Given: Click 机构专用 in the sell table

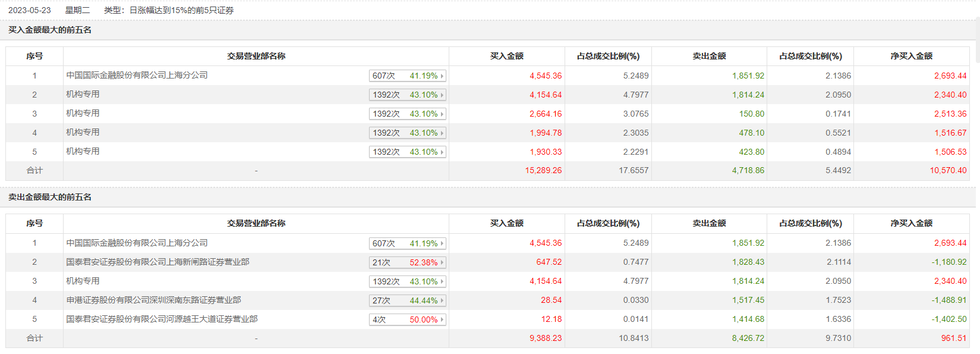Looking at the screenshot, I should [x=83, y=281].
